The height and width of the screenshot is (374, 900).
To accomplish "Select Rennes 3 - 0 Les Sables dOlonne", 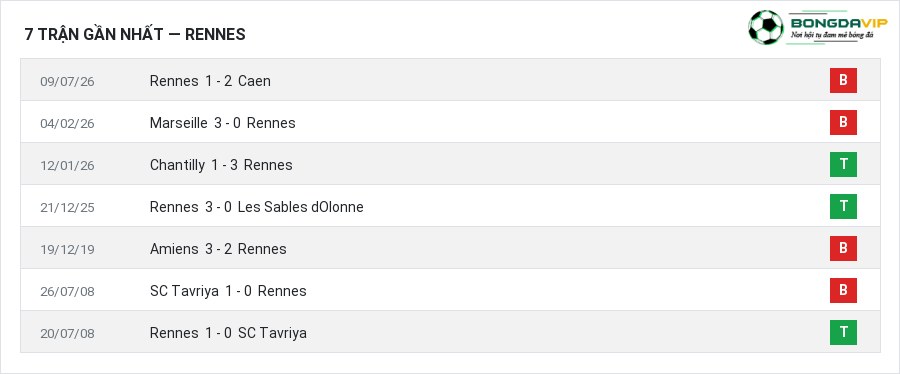I will [257, 207].
